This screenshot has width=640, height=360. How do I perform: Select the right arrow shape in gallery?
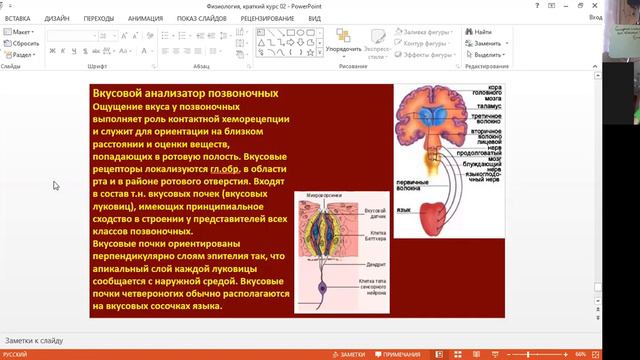tap(291, 42)
